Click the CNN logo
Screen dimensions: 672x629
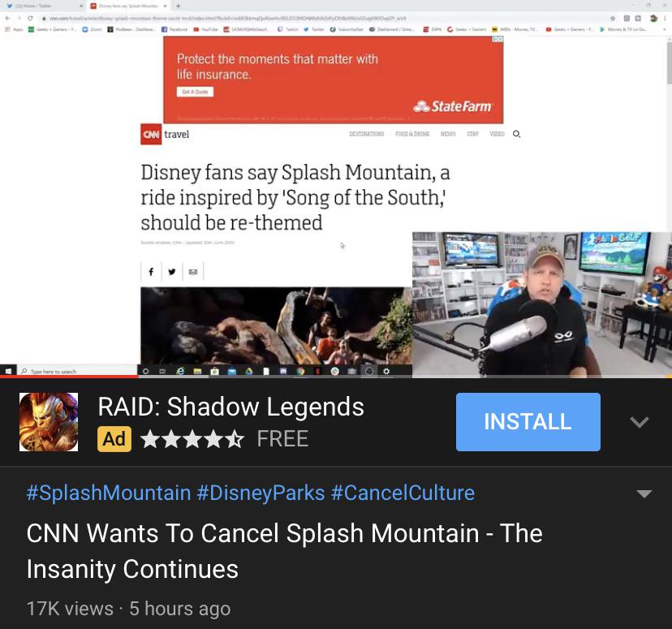click(151, 134)
